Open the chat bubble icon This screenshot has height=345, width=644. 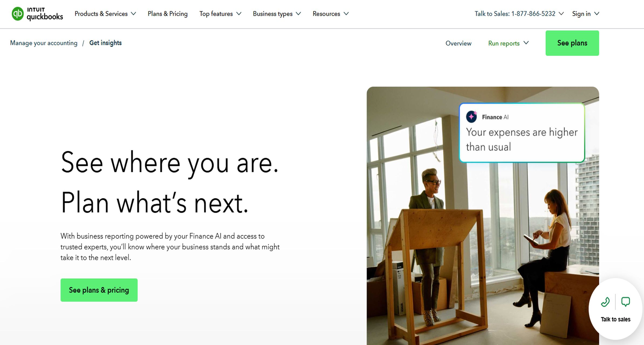625,302
